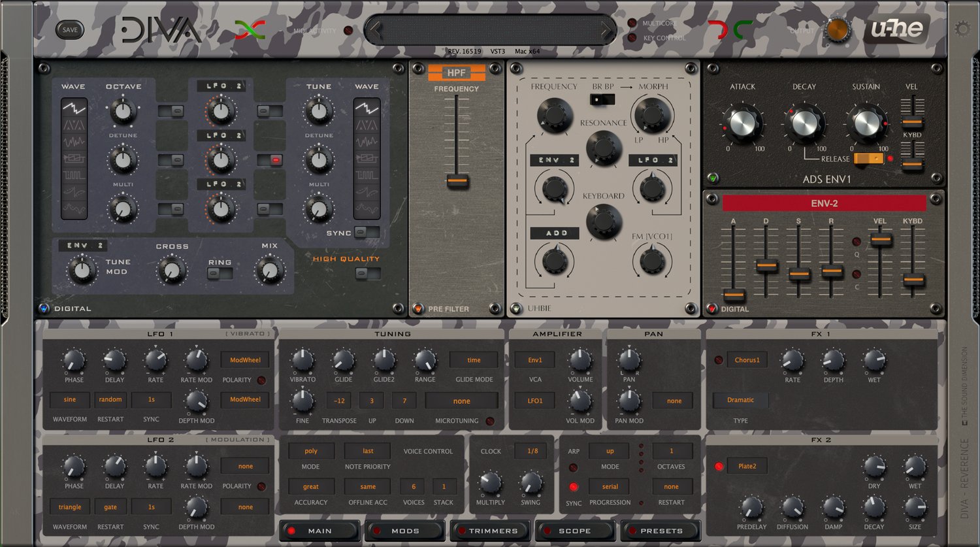Click the FM [VCO1] knob
The height and width of the screenshot is (547, 980).
point(652,261)
